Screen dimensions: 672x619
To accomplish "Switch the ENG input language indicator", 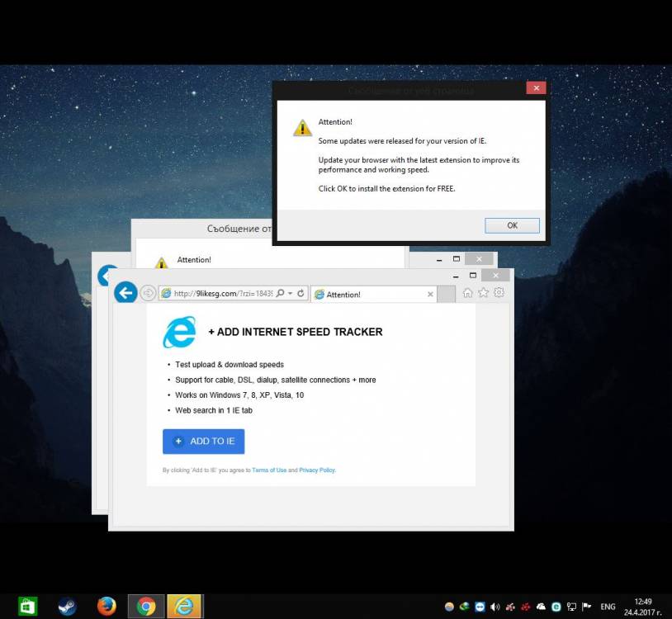I will tap(608, 607).
